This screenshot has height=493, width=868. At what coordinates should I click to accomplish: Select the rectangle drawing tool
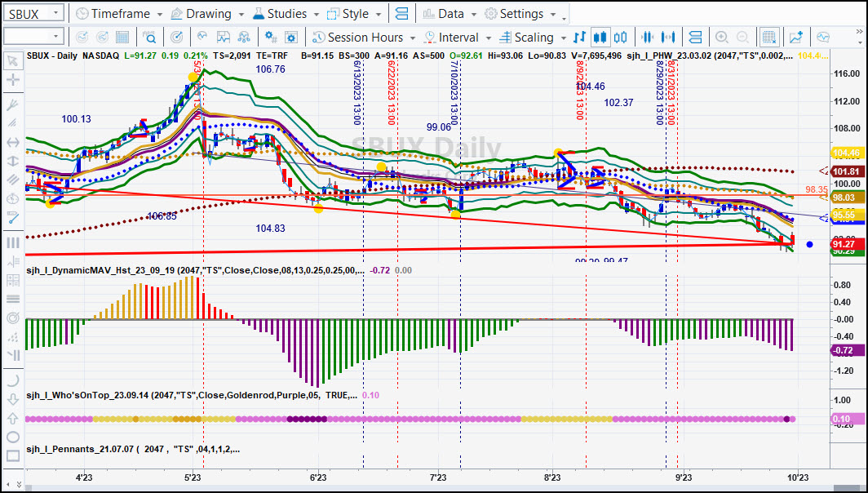pos(12,456)
